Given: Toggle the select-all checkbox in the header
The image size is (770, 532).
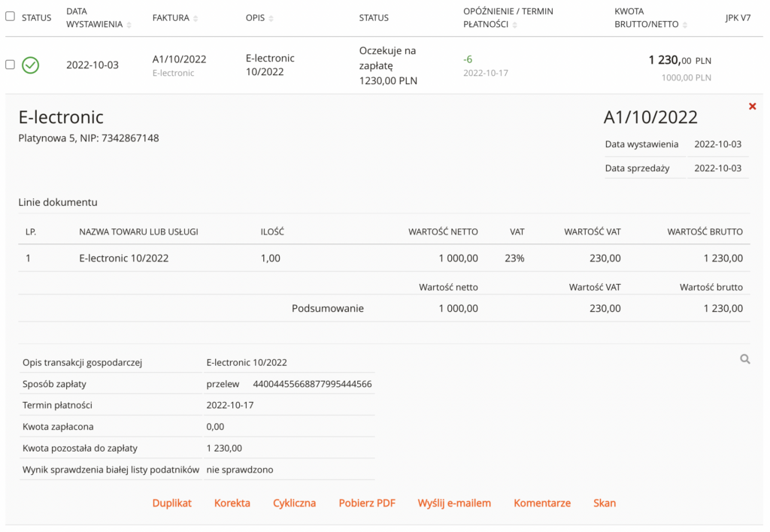Looking at the screenshot, I should (10, 16).
